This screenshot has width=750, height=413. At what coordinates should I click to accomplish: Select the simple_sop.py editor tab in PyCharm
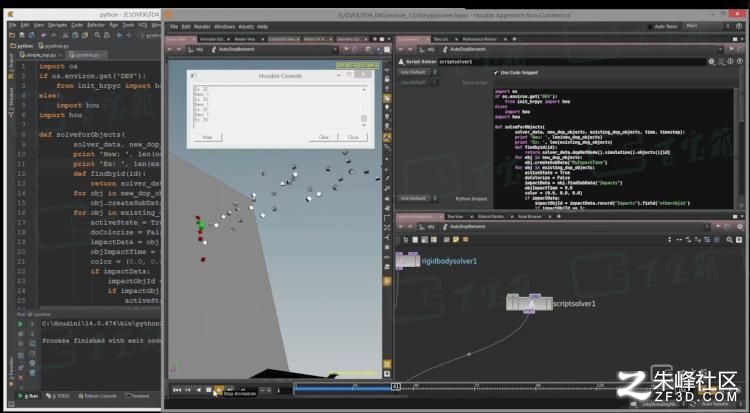tap(42, 55)
